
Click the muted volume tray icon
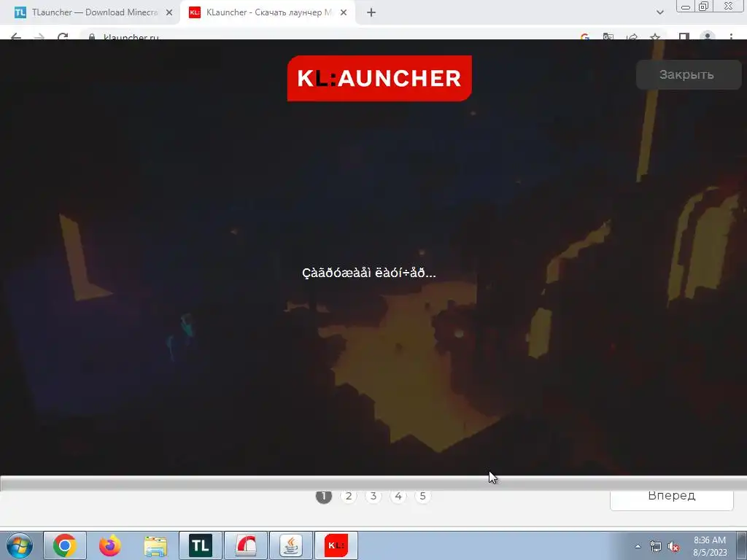click(x=673, y=547)
